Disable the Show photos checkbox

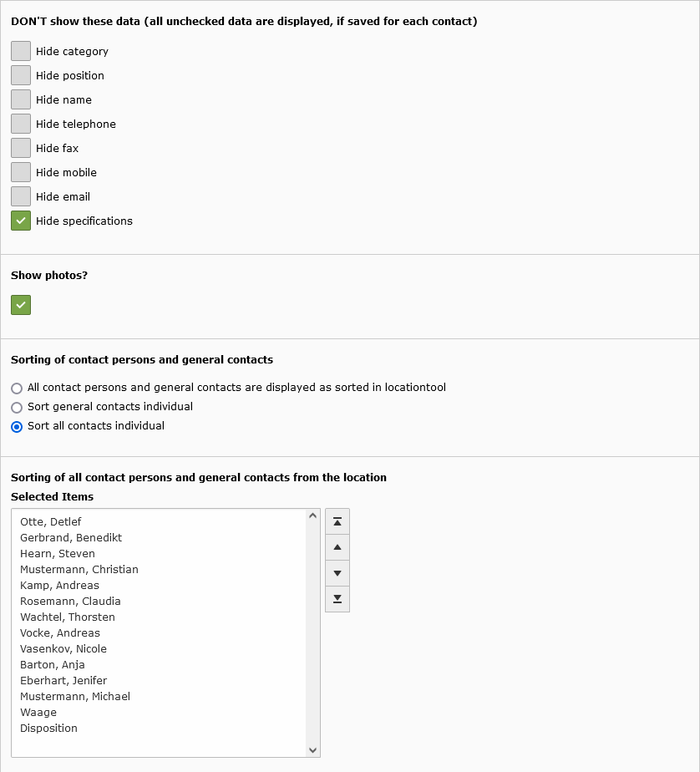(21, 305)
